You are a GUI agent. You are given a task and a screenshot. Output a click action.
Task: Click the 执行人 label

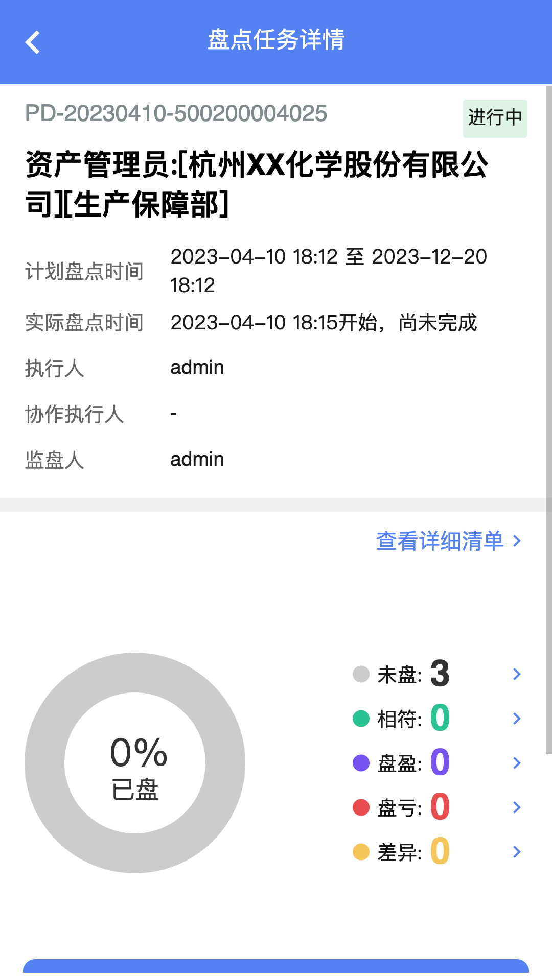[55, 368]
